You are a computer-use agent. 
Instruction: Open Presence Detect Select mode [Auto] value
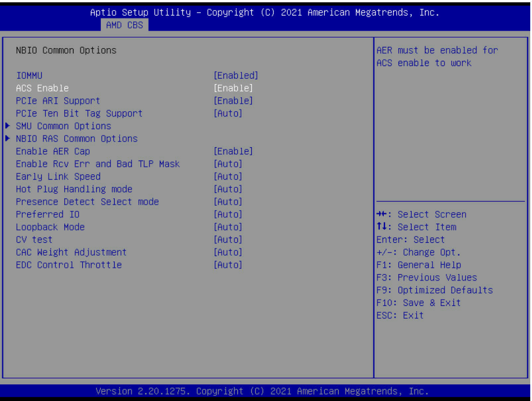click(x=228, y=202)
